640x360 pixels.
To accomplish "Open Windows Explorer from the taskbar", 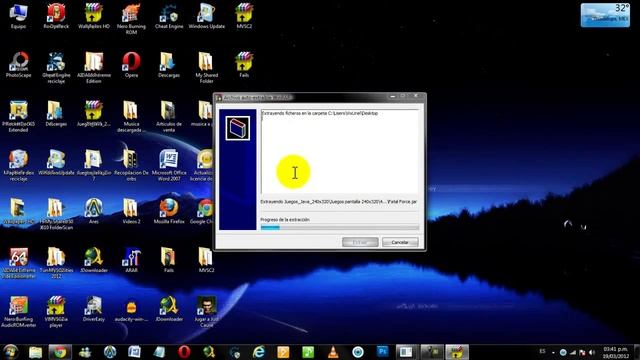I will coord(36,352).
